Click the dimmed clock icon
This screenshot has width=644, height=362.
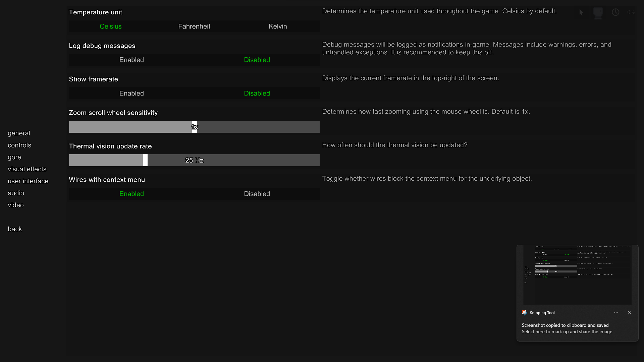click(x=615, y=12)
